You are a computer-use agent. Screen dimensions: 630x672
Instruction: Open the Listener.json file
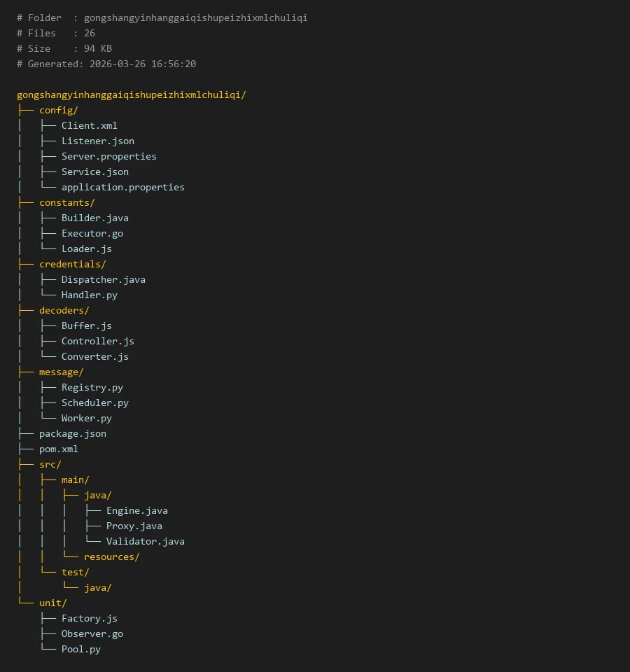click(97, 141)
